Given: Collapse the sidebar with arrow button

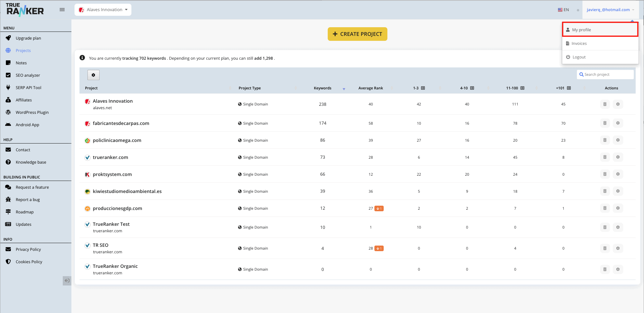Looking at the screenshot, I should pos(67,281).
